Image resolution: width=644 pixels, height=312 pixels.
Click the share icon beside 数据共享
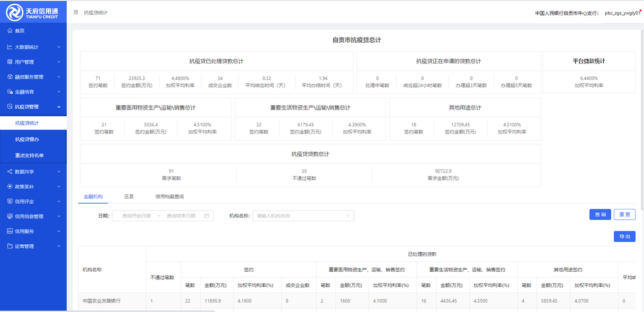point(9,171)
